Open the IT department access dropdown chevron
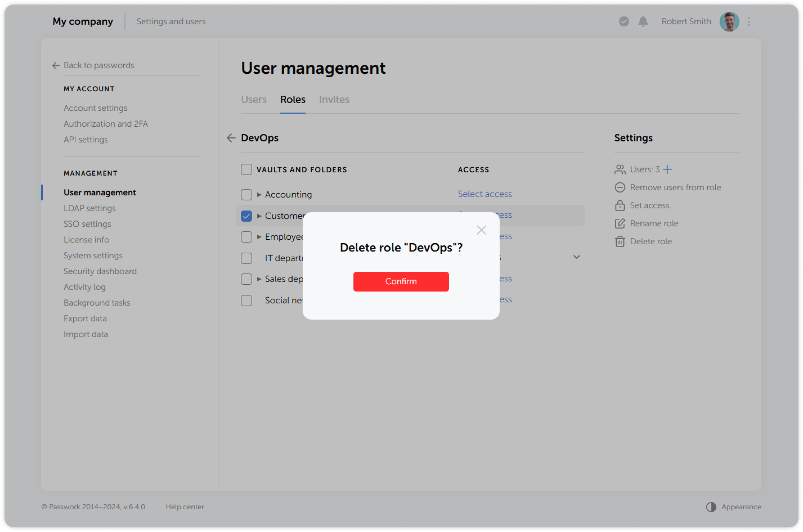803x532 pixels. pos(577,257)
